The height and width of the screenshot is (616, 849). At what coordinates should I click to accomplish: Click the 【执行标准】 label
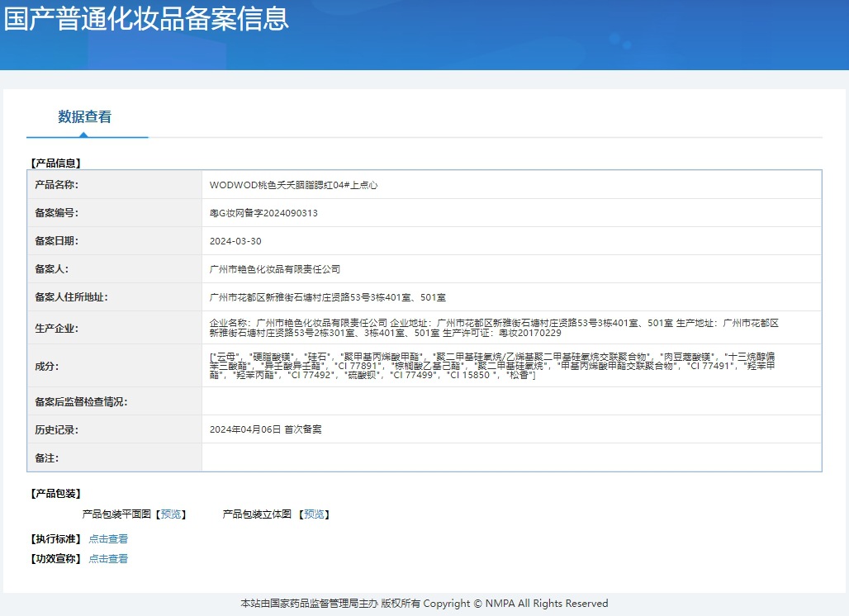pyautogui.click(x=56, y=539)
